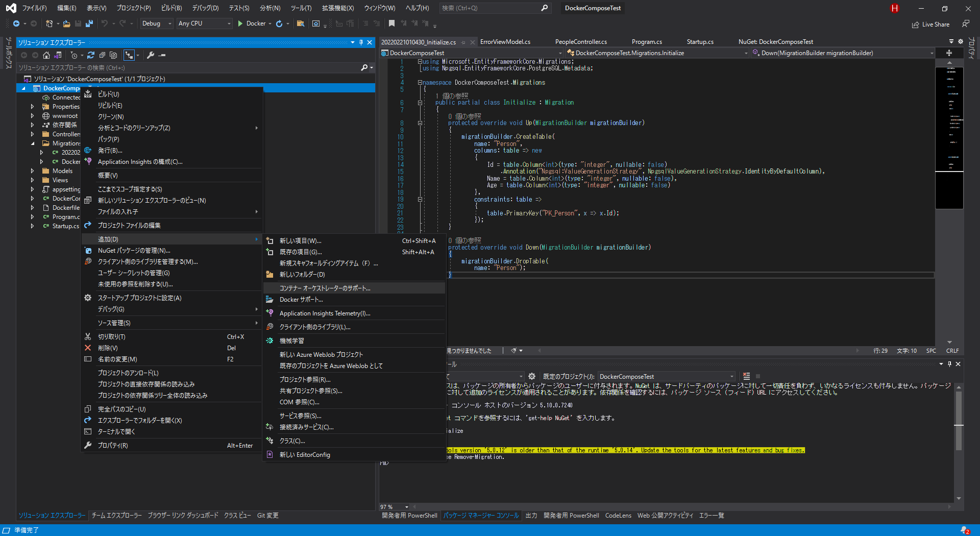Click the Undo icon
Screen dimensions: 980x536
(105, 23)
